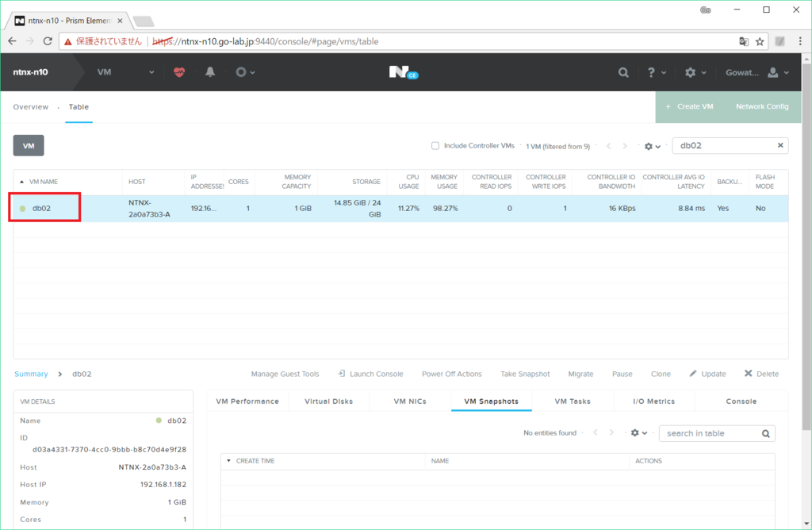Toggle Include Controller VMs checkbox
The height and width of the screenshot is (530, 812).
(x=435, y=145)
